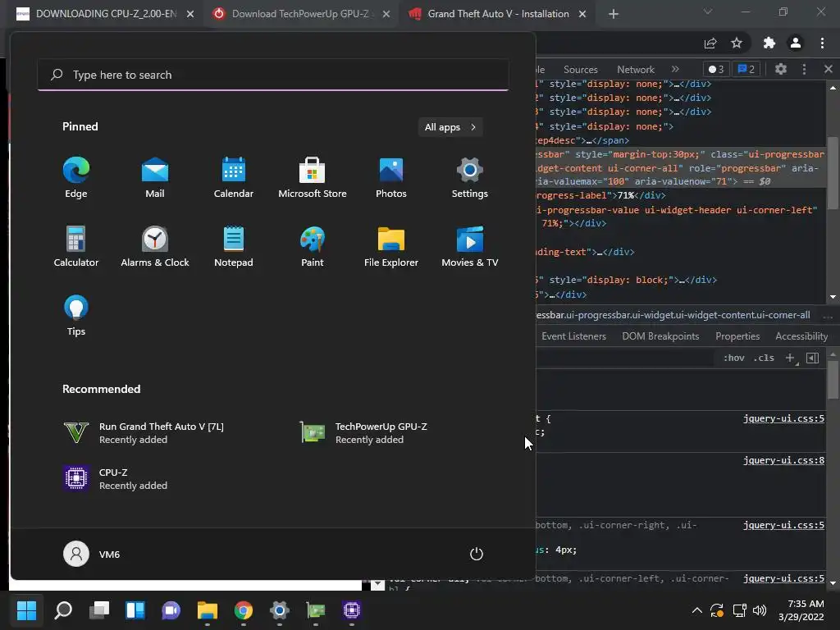The image size is (840, 630).
Task: Open DevTools Sources tab
Action: pos(580,70)
